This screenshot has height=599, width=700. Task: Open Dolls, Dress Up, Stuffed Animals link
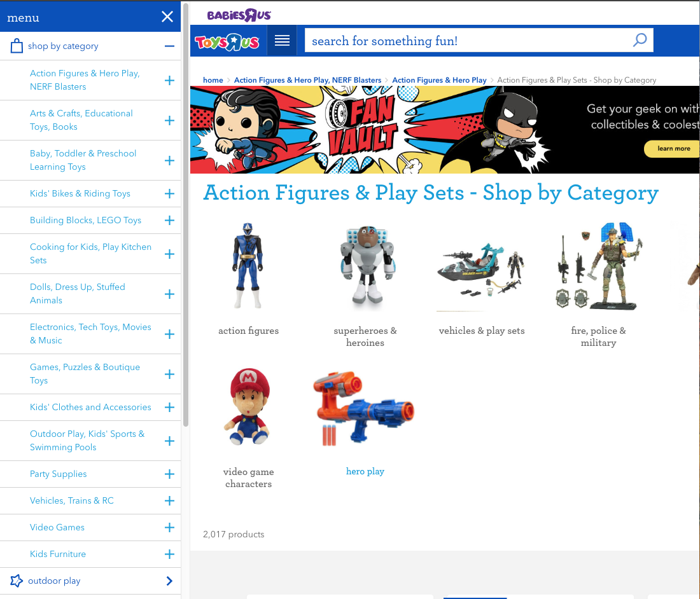point(78,294)
